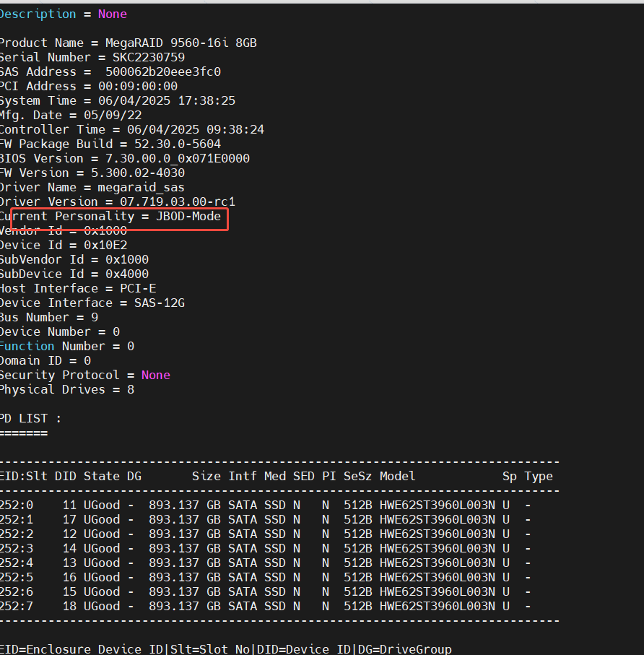Screen dimensions: 644x655
Task: Click the EID:Slt column header
Action: pos(23,476)
